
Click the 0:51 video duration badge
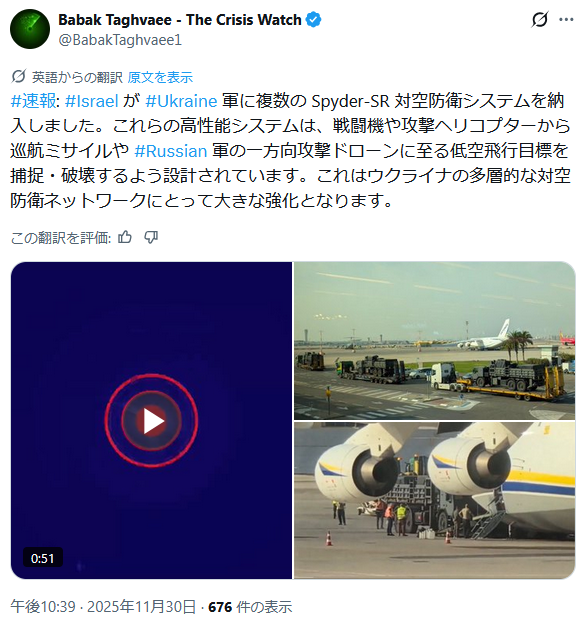pos(43,558)
